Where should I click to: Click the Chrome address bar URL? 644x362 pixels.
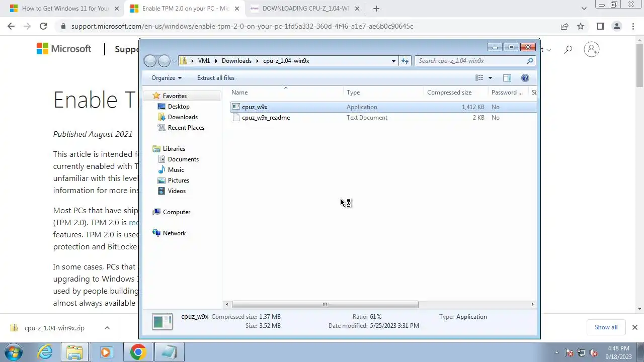[x=242, y=26]
